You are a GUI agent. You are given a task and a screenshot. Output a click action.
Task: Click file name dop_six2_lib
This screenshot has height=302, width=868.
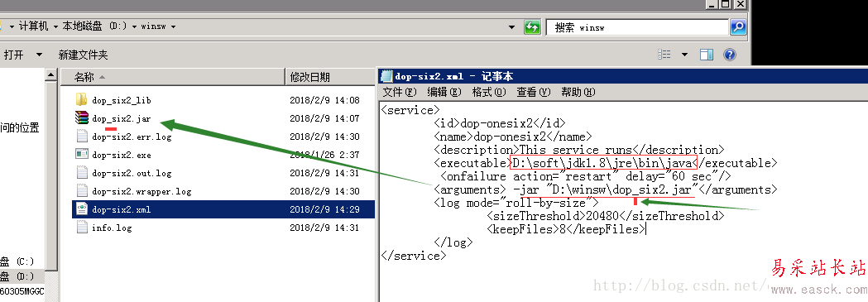coord(122,100)
